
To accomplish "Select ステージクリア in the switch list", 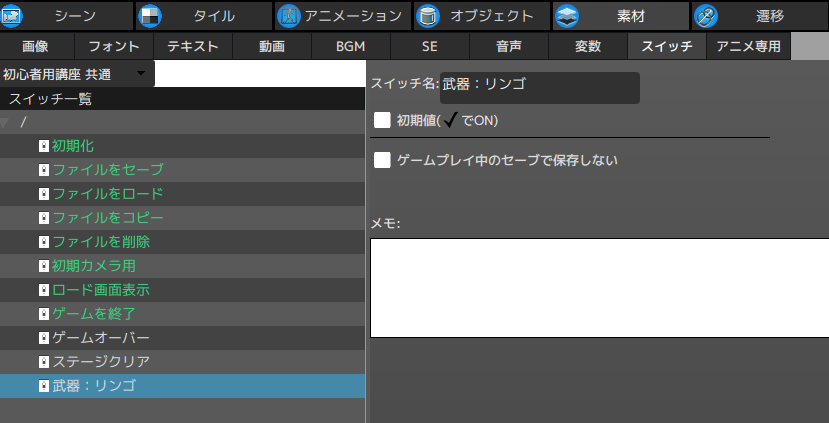I will (x=182, y=362).
